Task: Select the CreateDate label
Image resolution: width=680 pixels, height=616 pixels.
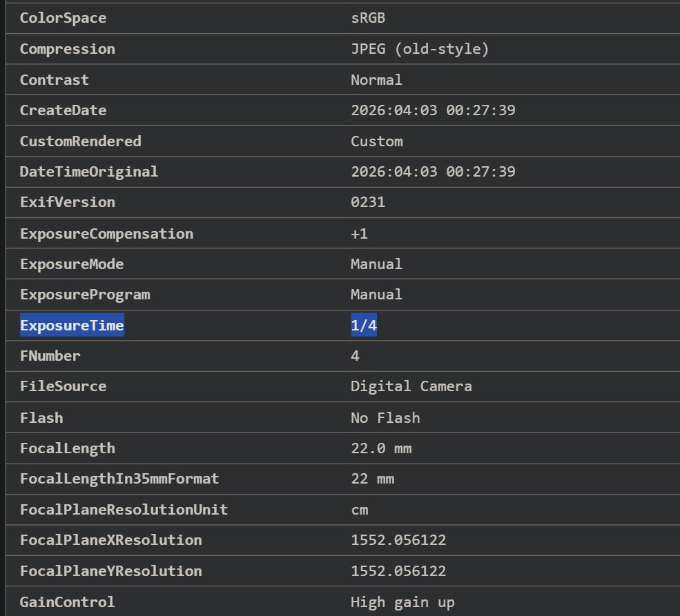Action: pos(64,110)
